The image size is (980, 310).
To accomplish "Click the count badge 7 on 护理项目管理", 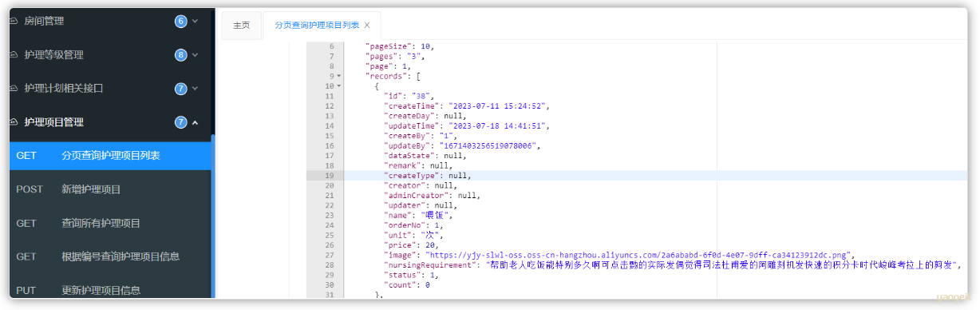I will (180, 121).
